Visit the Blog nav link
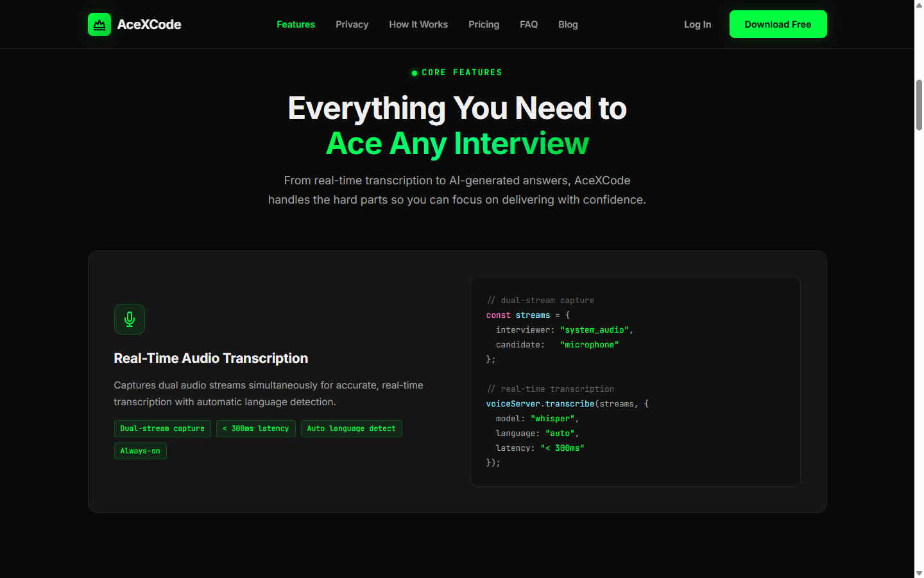This screenshot has height=578, width=924. click(568, 24)
